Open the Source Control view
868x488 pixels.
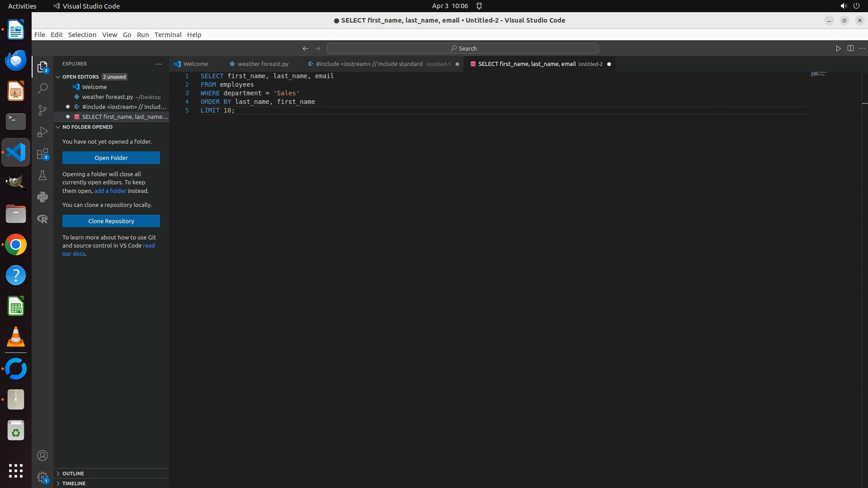42,110
